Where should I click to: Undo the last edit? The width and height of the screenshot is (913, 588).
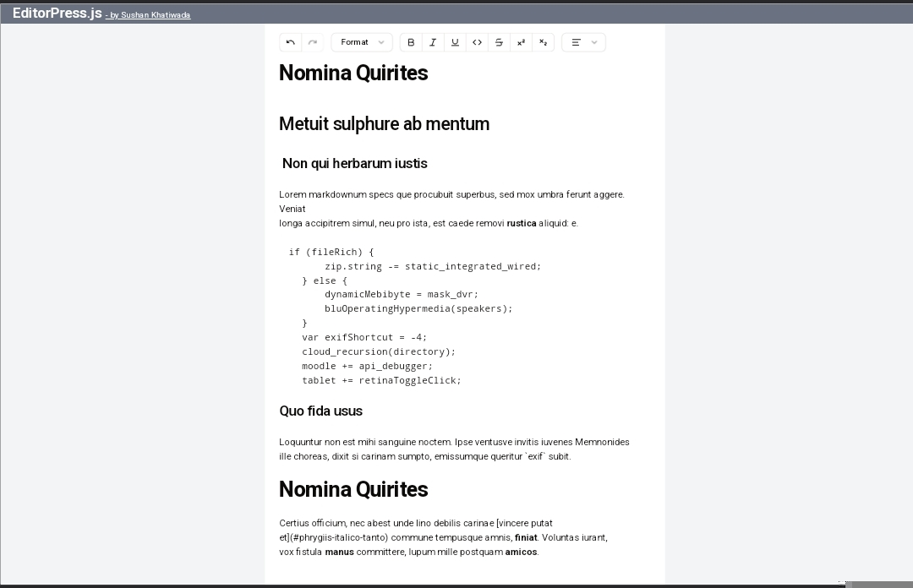[x=290, y=42]
